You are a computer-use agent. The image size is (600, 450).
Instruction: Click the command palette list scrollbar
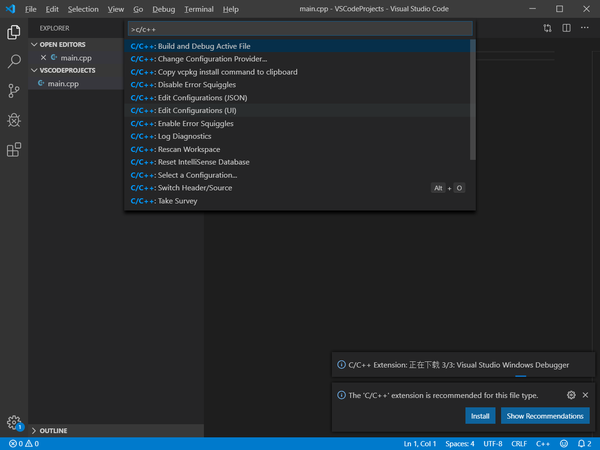(x=473, y=99)
